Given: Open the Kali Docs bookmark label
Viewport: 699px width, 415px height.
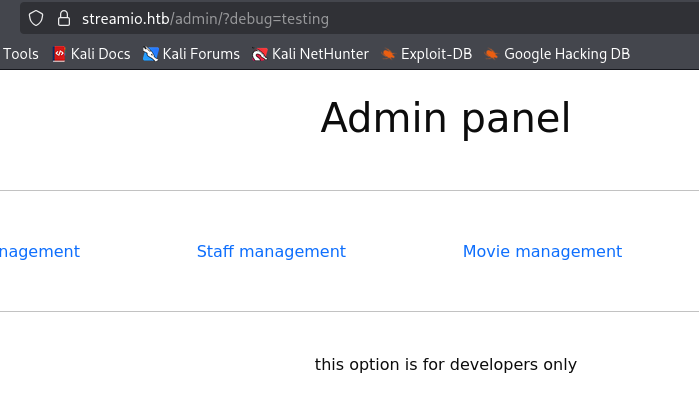Looking at the screenshot, I should [x=100, y=54].
